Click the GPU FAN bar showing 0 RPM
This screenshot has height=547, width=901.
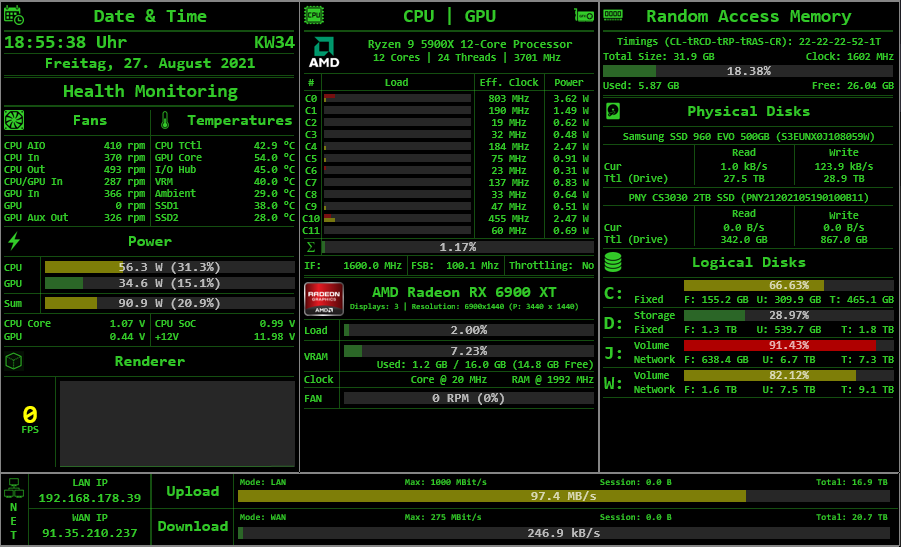(468, 398)
